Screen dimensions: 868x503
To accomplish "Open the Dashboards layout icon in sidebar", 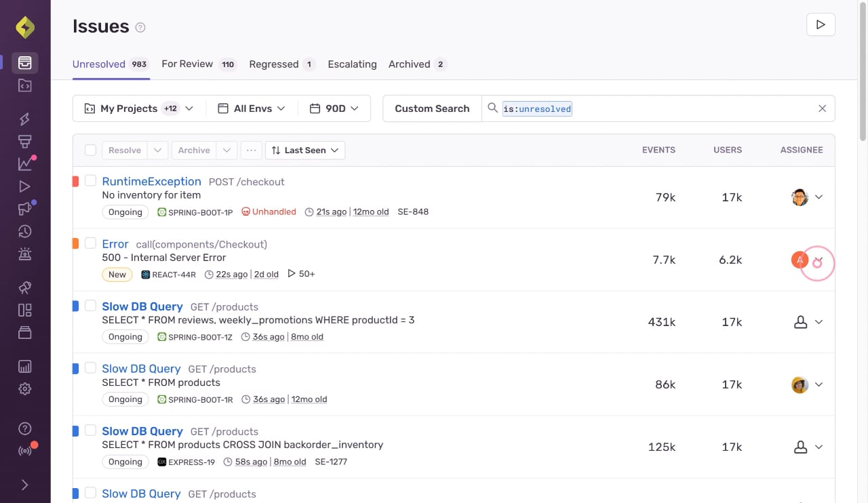I will tap(25, 310).
